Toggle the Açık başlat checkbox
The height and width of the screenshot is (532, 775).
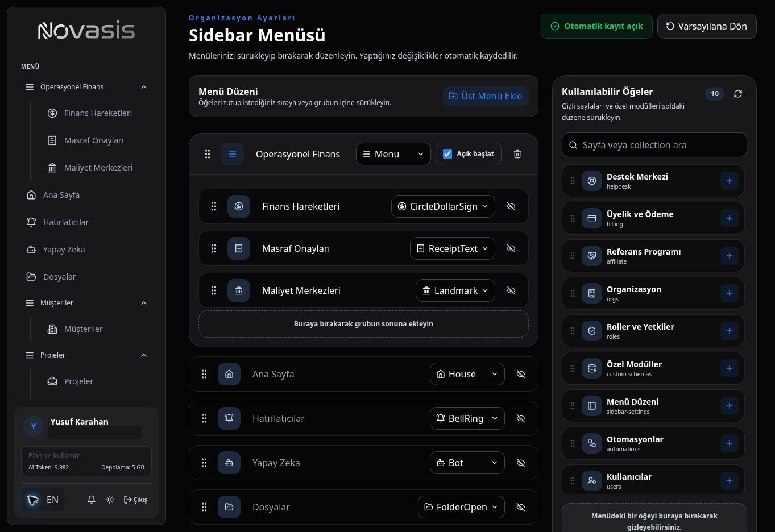pyautogui.click(x=447, y=154)
